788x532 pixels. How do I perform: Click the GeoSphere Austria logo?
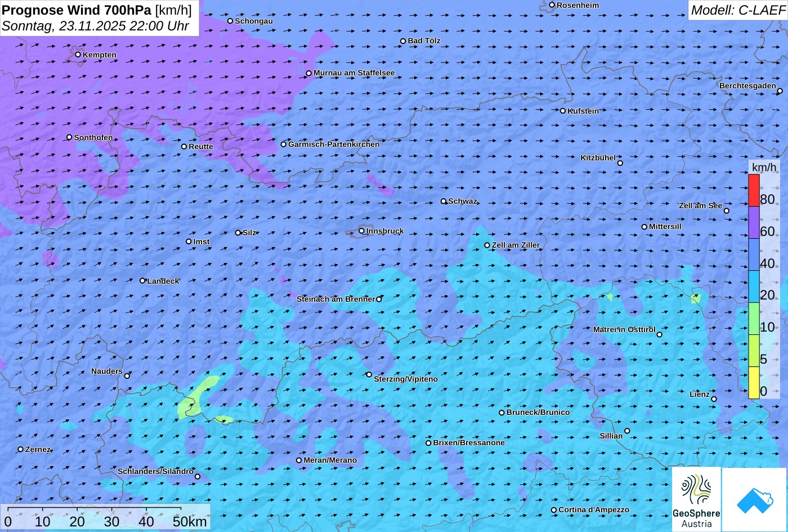click(x=696, y=499)
